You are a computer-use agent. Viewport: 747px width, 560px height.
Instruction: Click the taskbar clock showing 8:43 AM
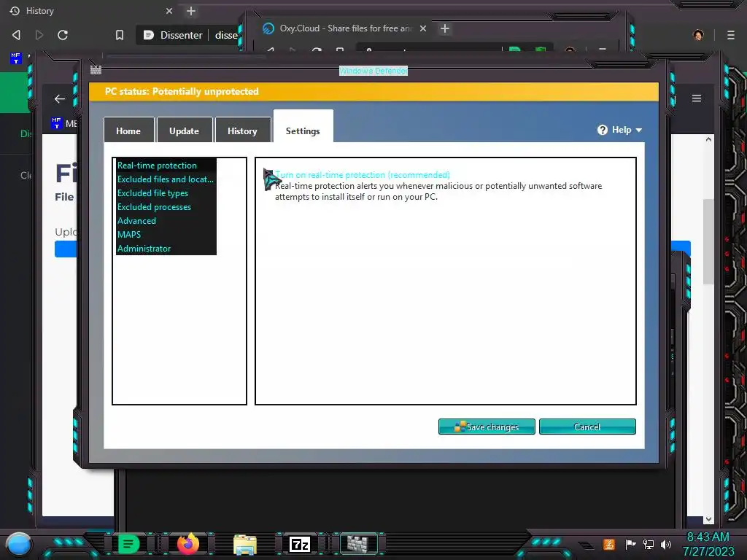point(708,544)
